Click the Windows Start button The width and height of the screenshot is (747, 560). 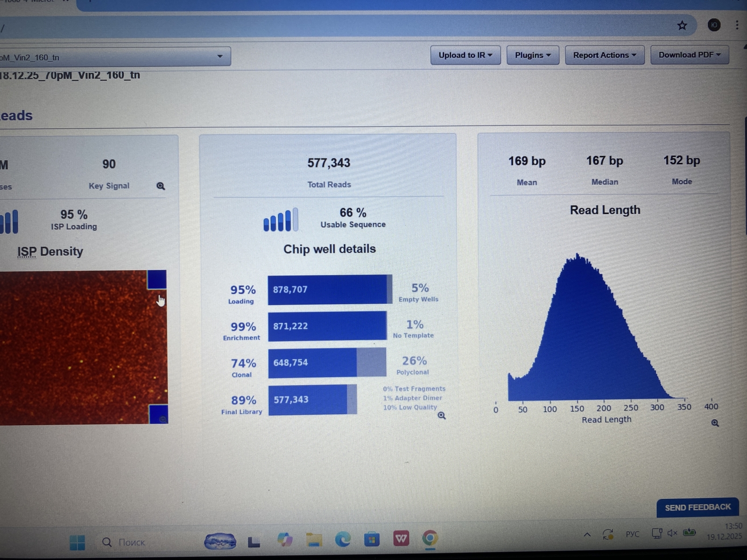77,542
